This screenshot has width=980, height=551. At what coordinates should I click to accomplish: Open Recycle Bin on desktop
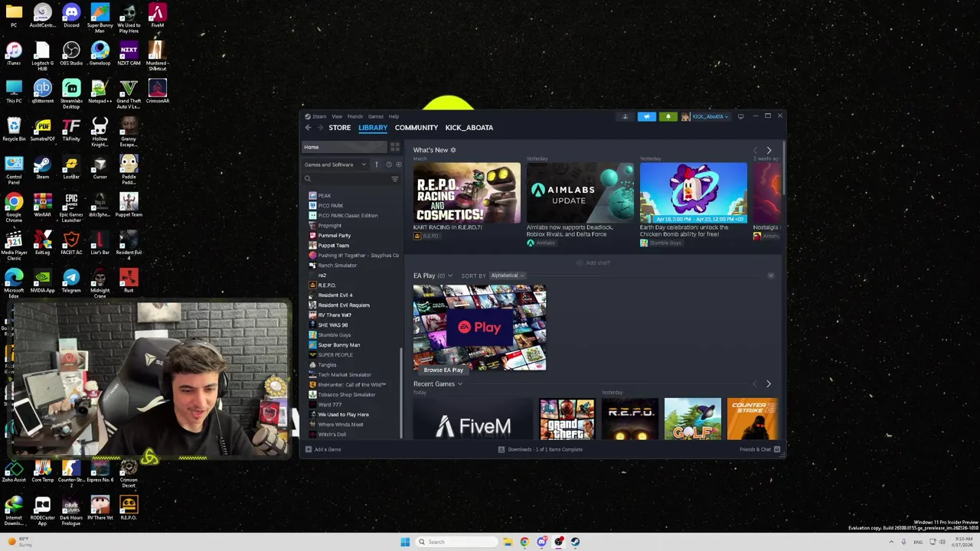(14, 131)
